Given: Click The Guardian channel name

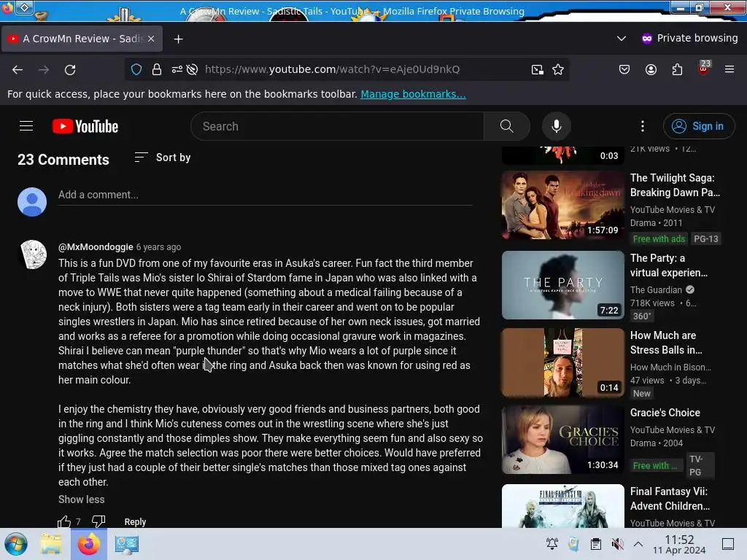Looking at the screenshot, I should [x=656, y=289].
